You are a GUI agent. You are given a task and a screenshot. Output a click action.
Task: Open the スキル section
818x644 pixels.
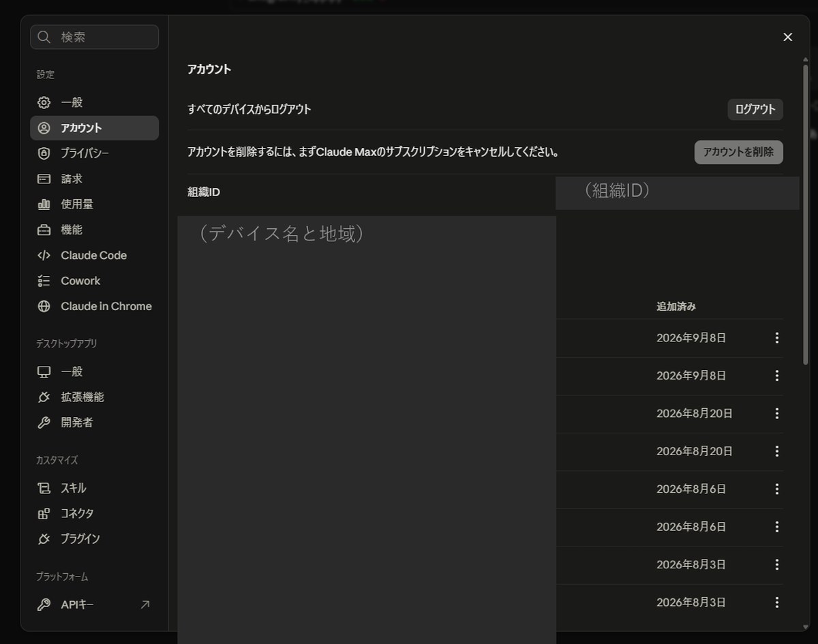[94, 488]
